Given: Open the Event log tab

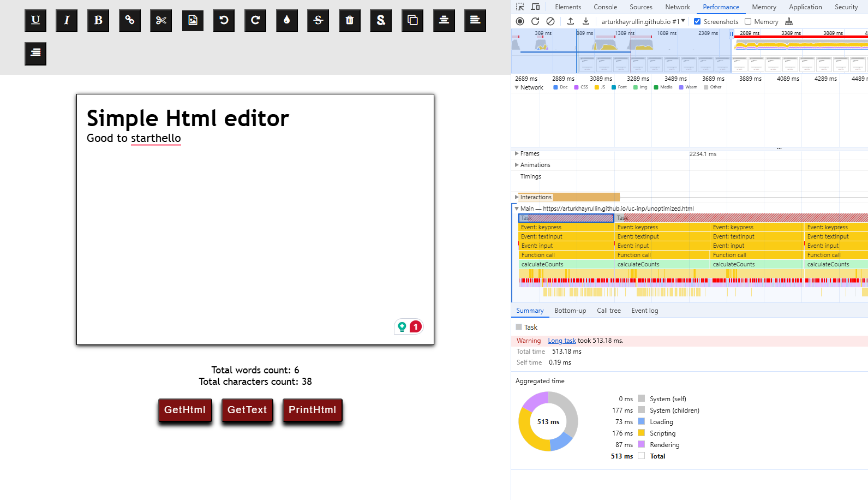Looking at the screenshot, I should pos(645,311).
